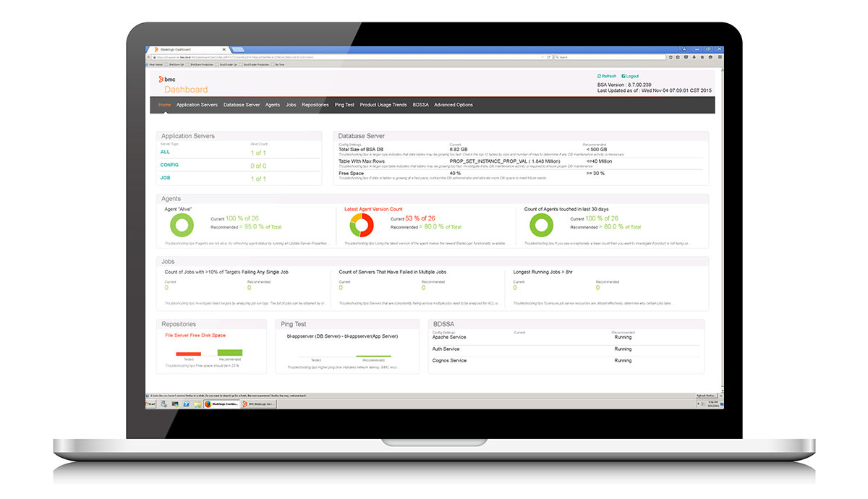868x499 pixels.
Task: Click the CONFIG server type link
Action: click(169, 165)
